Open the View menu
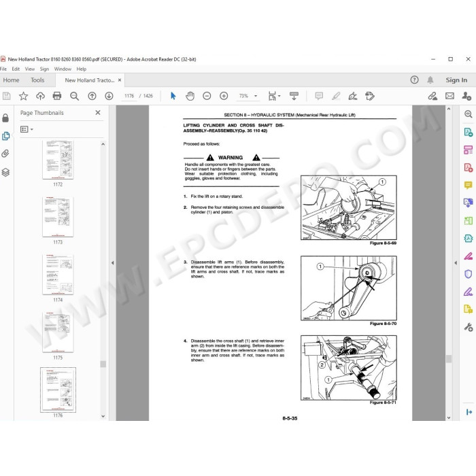The width and height of the screenshot is (476, 476). pos(30,69)
